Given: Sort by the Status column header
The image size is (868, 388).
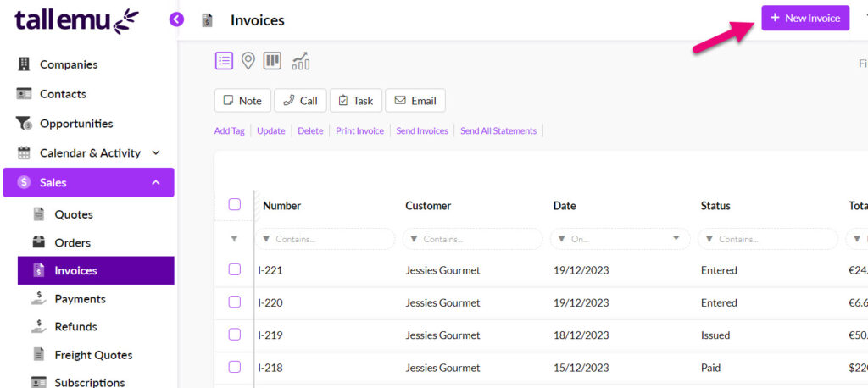Looking at the screenshot, I should coord(715,206).
